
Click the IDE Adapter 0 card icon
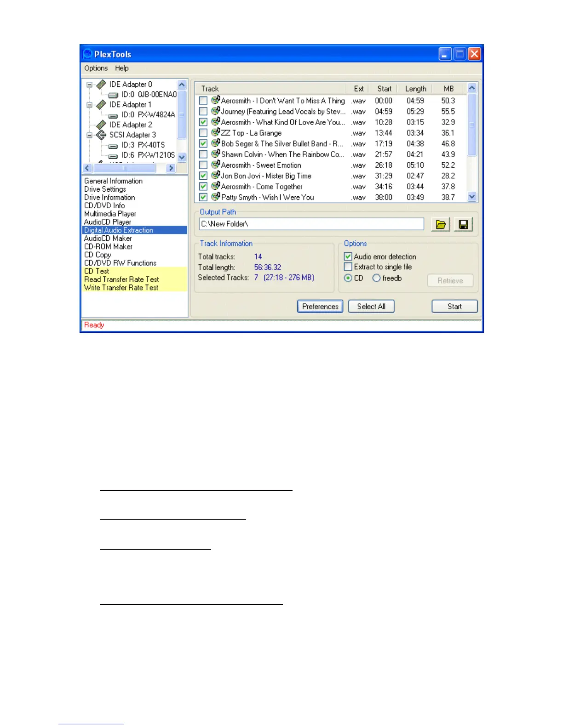[x=101, y=85]
